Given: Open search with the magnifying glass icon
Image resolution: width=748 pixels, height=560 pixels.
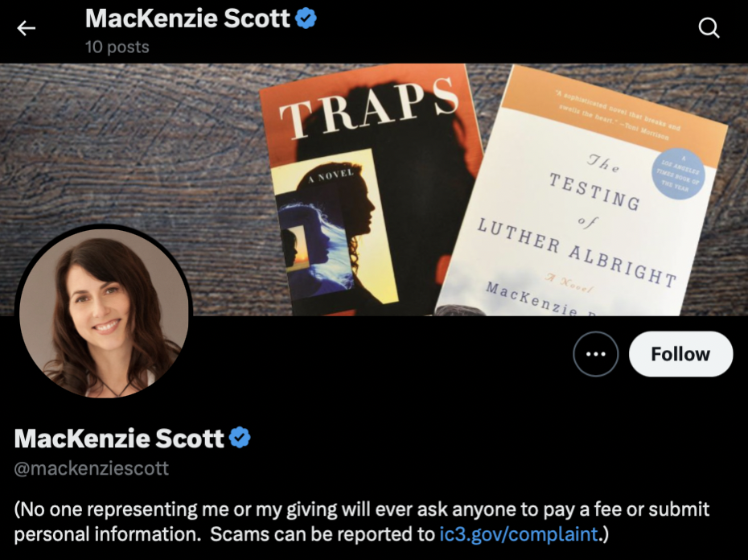Looking at the screenshot, I should [x=709, y=27].
